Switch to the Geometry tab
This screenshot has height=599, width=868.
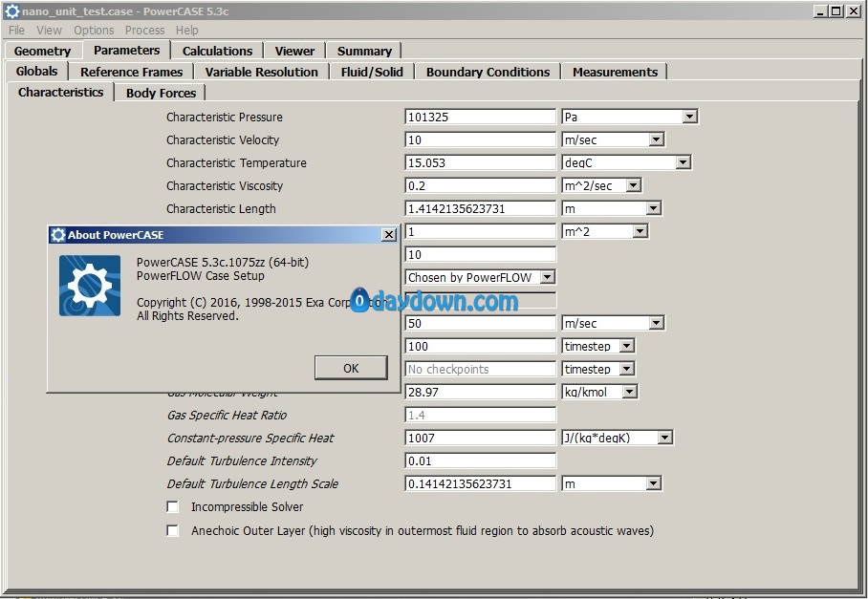pyautogui.click(x=43, y=51)
